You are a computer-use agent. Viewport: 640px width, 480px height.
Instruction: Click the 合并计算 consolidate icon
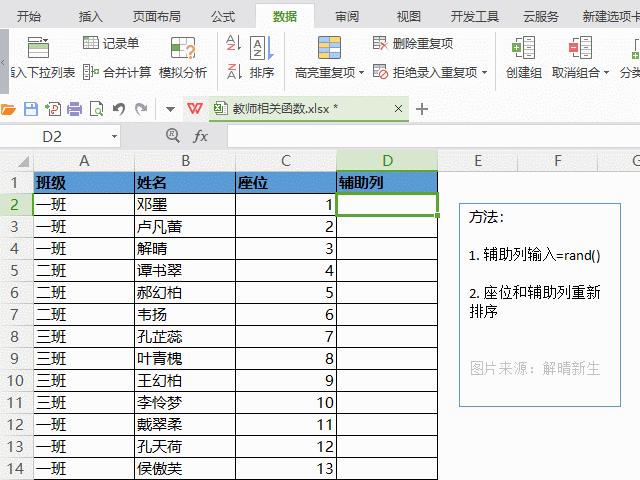tap(90, 72)
